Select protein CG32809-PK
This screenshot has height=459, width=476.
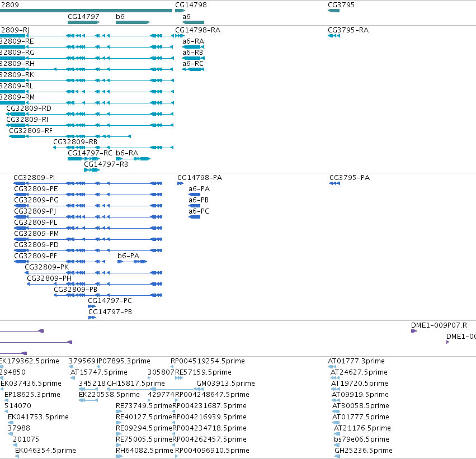pyautogui.click(x=93, y=273)
